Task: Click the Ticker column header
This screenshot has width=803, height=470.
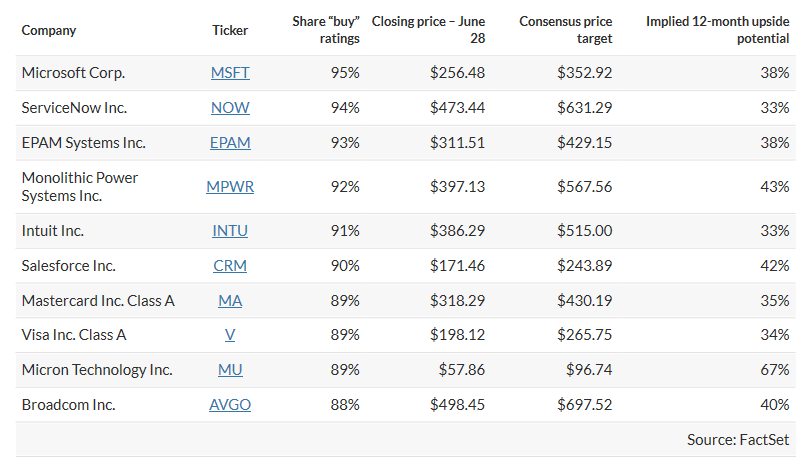Action: point(230,30)
